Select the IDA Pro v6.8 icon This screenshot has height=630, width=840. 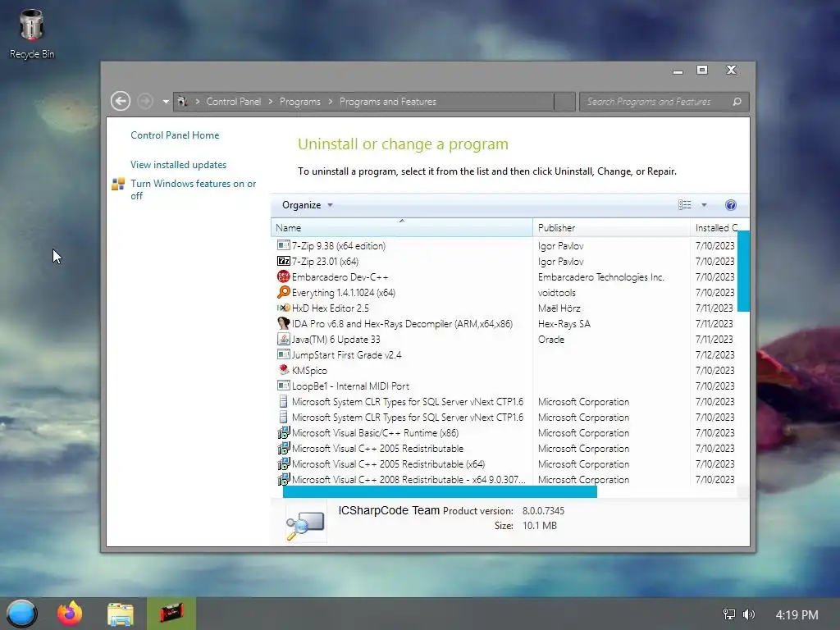[x=283, y=323]
